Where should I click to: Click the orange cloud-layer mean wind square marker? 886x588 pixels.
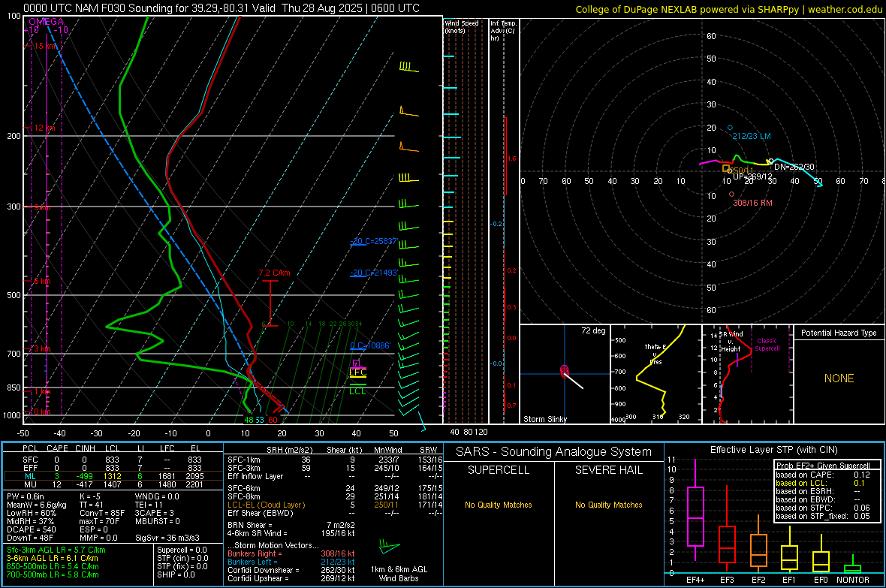pos(726,168)
